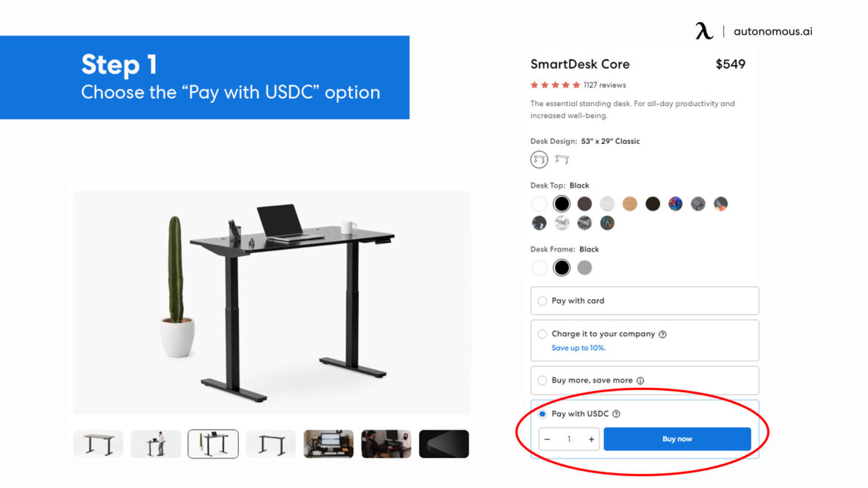Click the Autonomous lambda logo icon
Viewport: 868px width, 488px height.
click(x=703, y=31)
